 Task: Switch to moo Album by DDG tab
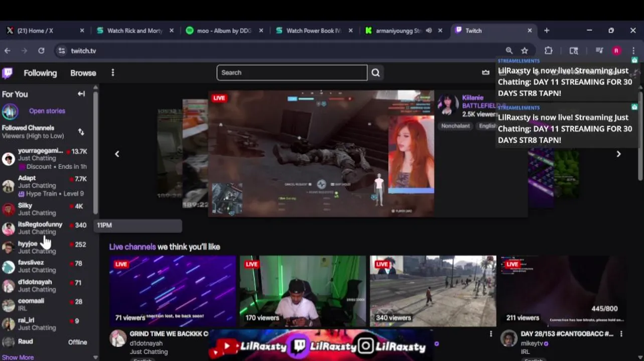224,31
